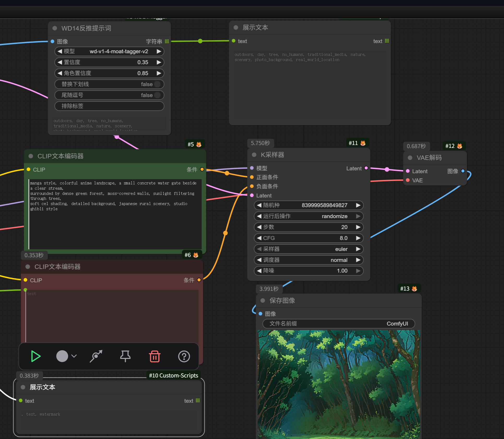The width and height of the screenshot is (504, 439).
Task: Click the bypass node connector icon
Action: tap(96, 356)
